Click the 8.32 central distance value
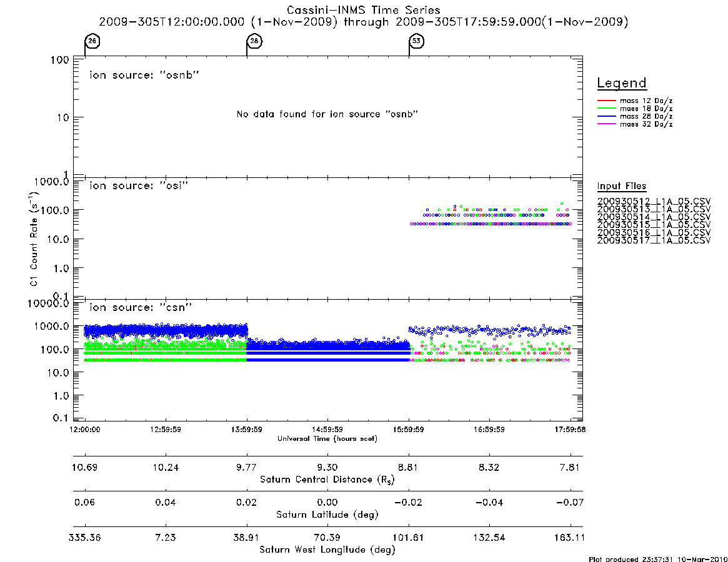 pyautogui.click(x=489, y=467)
